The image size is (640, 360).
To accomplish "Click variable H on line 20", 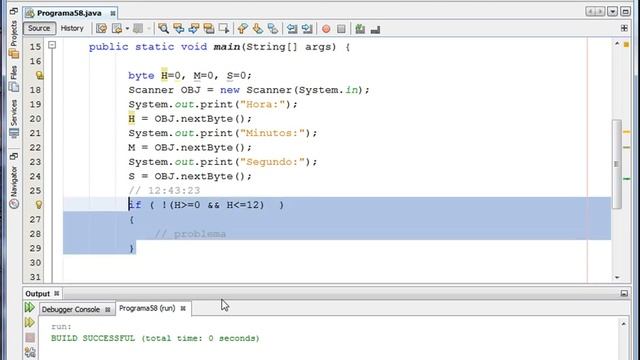I will pos(131,119).
